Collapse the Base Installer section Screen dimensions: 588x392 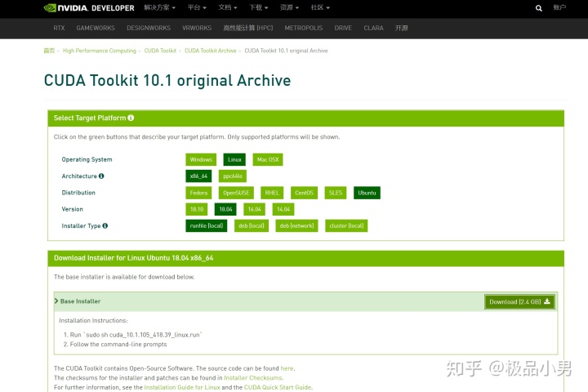78,301
